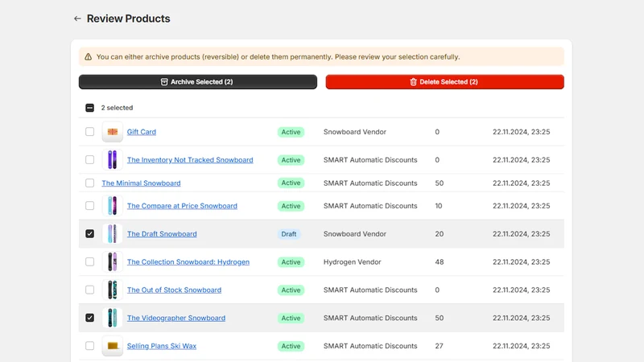The image size is (644, 362).
Task: Click the '2 selected' label
Action: coord(117,108)
